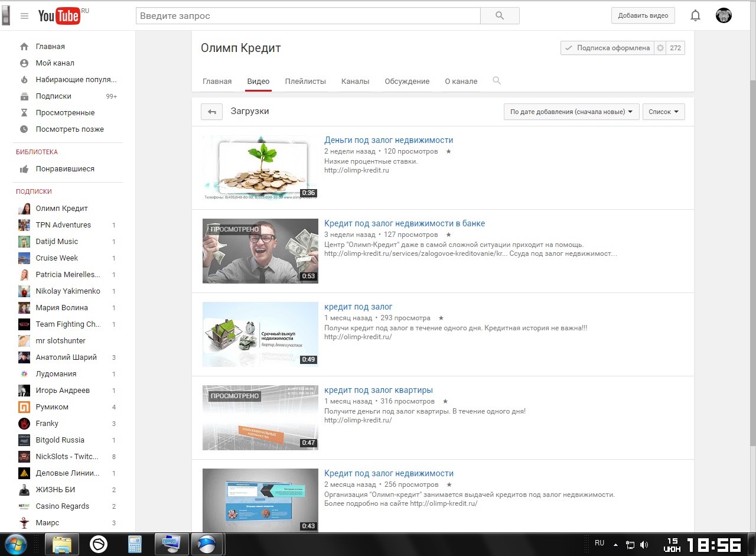Go to sidebar Главная
Image resolution: width=756 pixels, height=556 pixels.
tap(50, 47)
